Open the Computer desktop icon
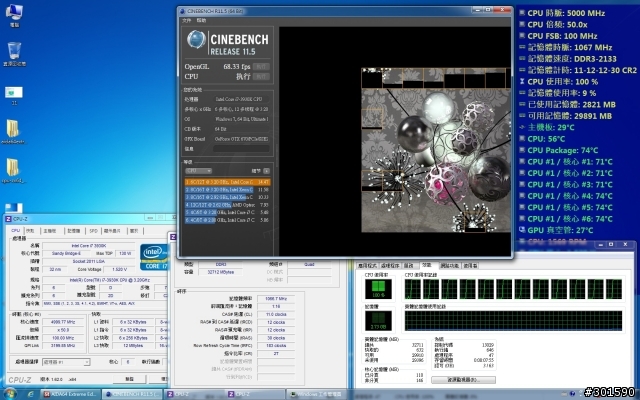640x400 pixels. click(14, 15)
